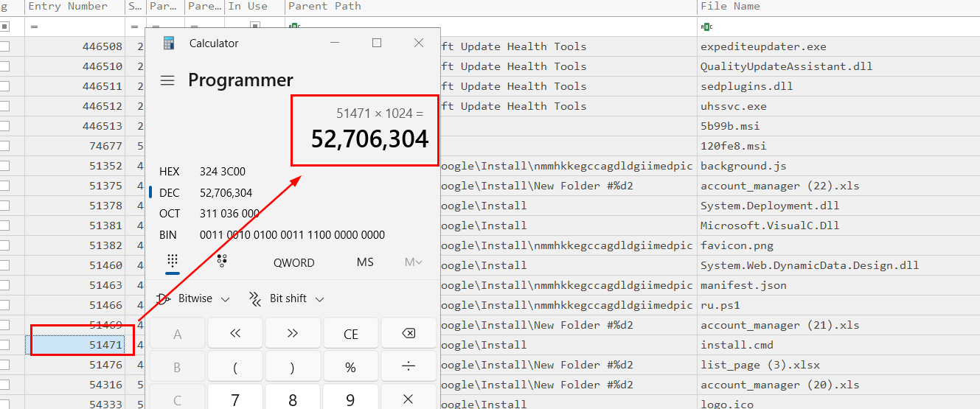Image resolution: width=980 pixels, height=409 pixels.
Task: Cycle the QWORD data size selector
Action: [293, 262]
